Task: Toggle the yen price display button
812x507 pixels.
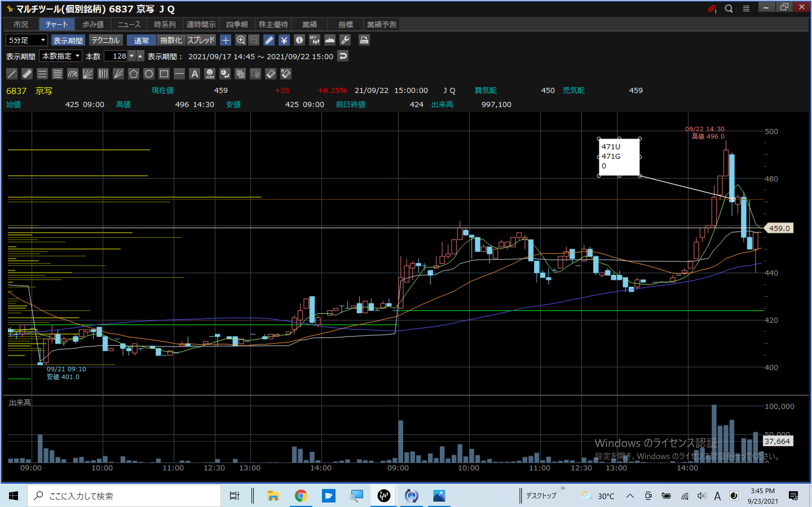Action: (x=284, y=40)
